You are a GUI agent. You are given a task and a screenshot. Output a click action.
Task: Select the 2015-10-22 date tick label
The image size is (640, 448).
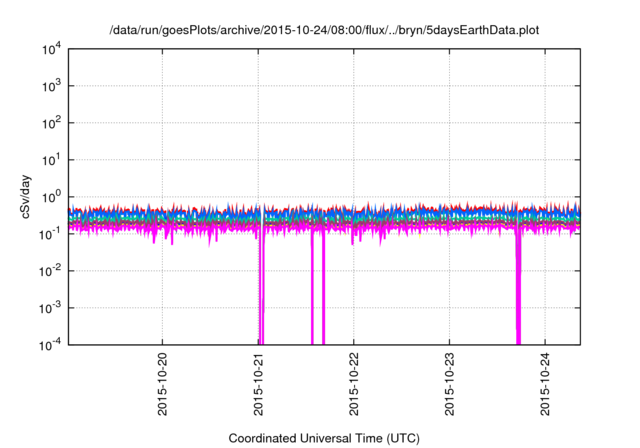tap(354, 384)
